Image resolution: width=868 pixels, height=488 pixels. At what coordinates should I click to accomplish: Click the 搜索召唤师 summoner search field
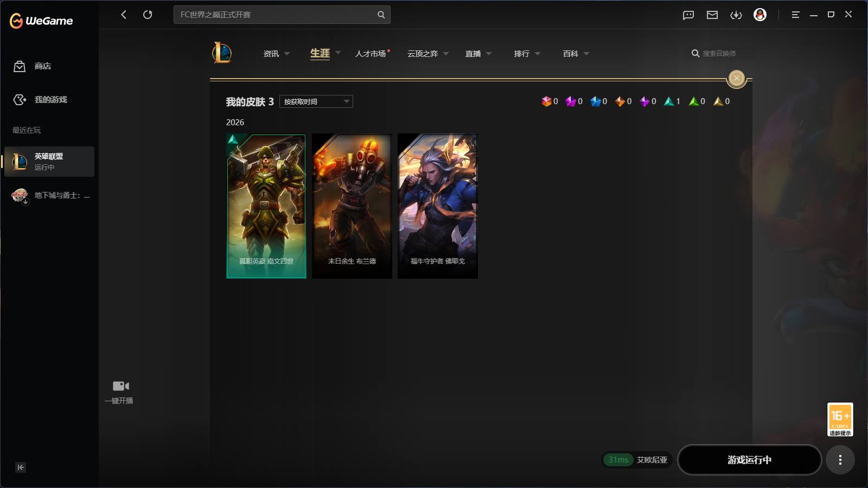click(719, 54)
